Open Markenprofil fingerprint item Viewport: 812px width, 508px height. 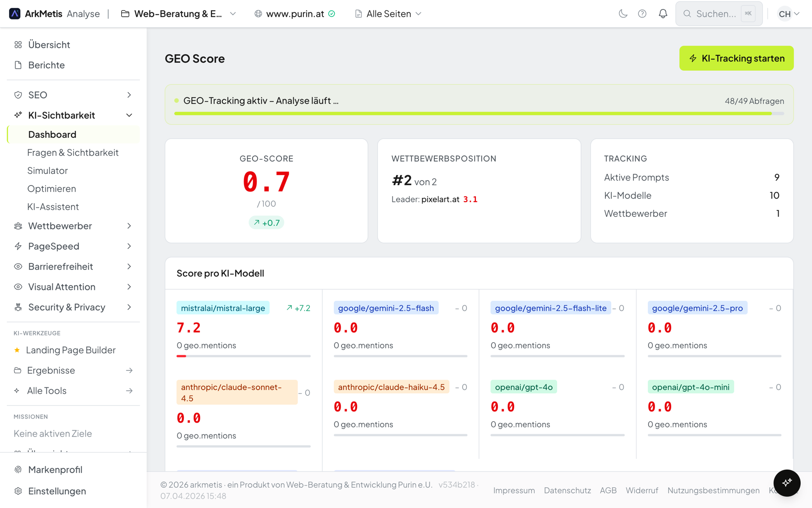(x=55, y=470)
